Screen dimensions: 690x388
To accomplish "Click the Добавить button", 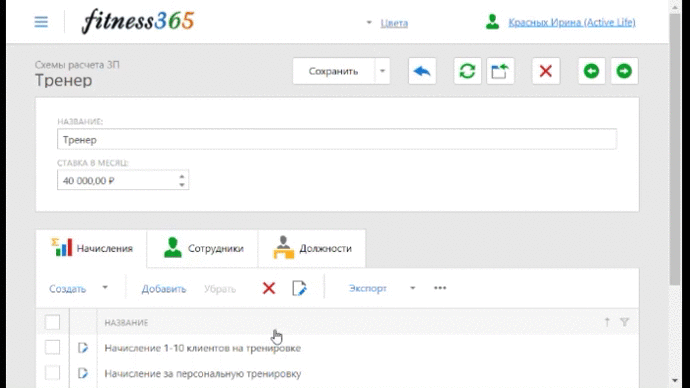I will coord(164,289).
